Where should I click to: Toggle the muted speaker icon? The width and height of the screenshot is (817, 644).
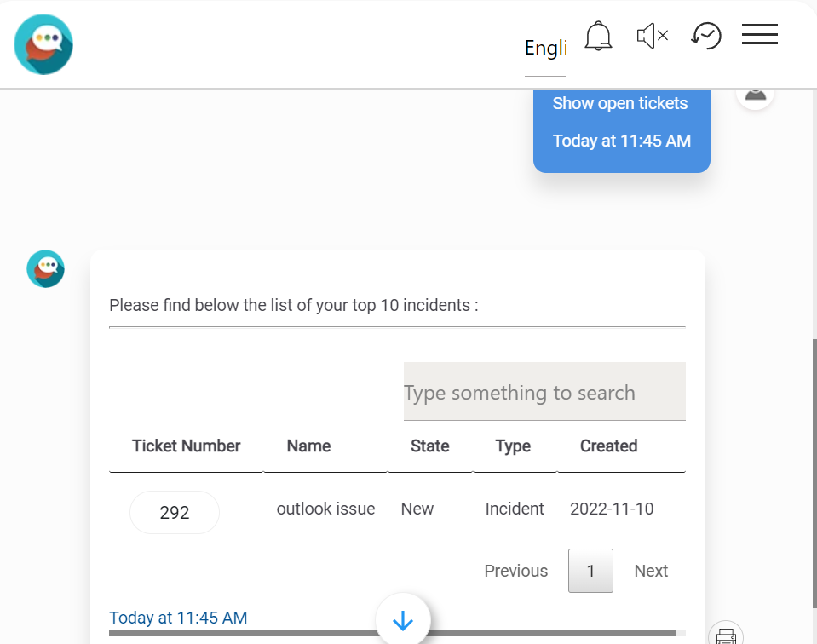click(x=652, y=36)
